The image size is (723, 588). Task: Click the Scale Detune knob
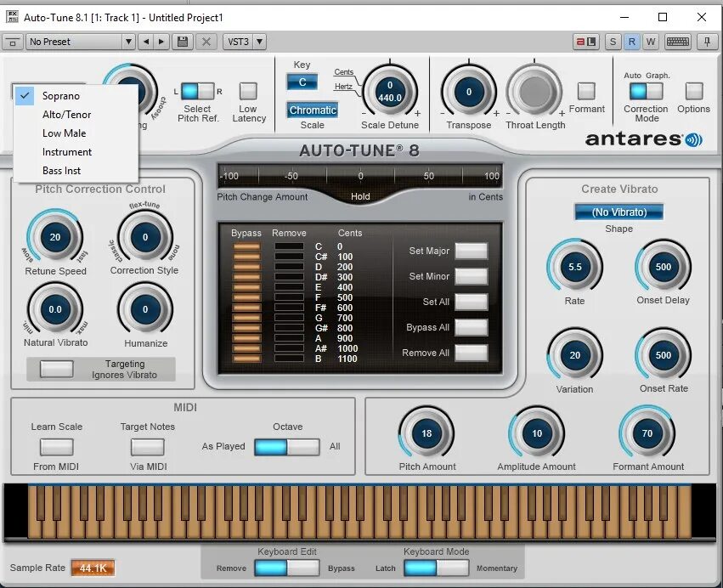pyautogui.click(x=390, y=91)
